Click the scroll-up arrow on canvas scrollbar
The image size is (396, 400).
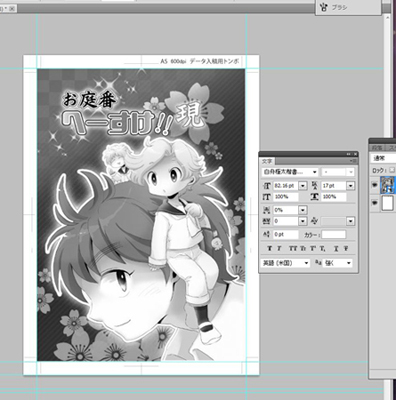coord(387,17)
